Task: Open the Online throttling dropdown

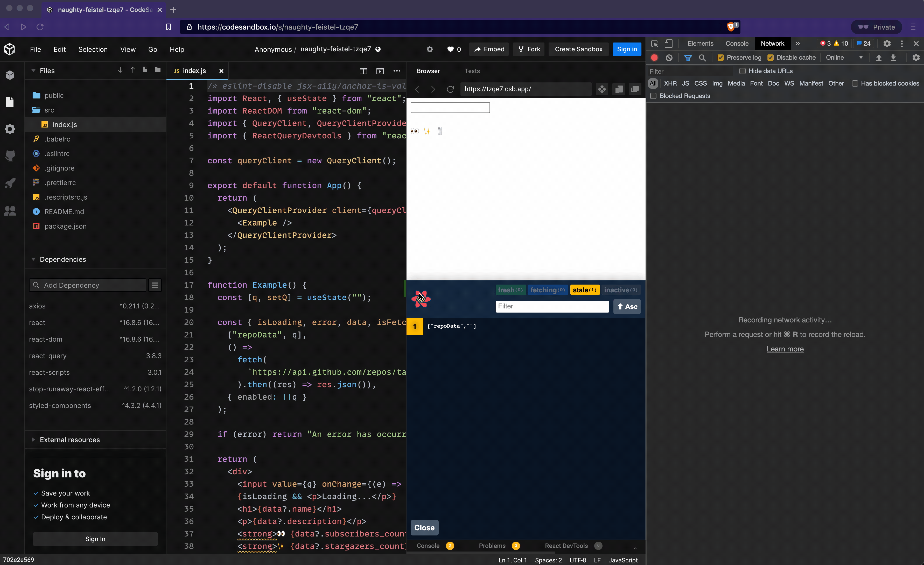Action: point(844,58)
